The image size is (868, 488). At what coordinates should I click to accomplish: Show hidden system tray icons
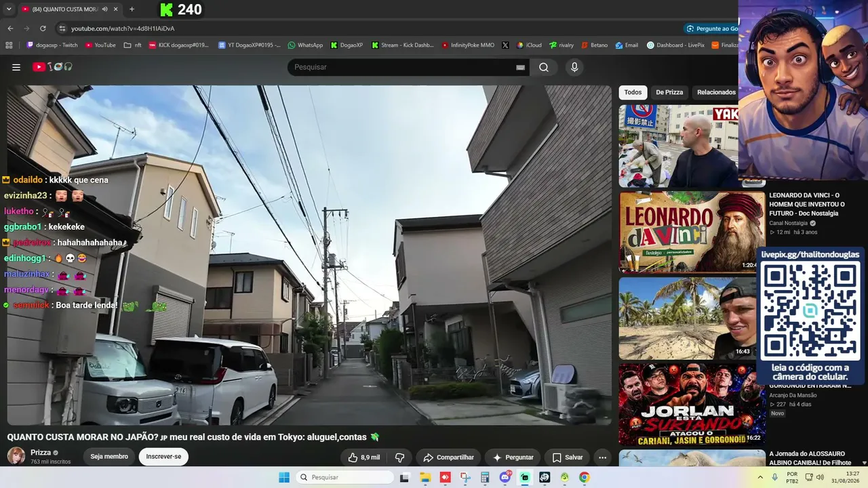click(x=760, y=477)
